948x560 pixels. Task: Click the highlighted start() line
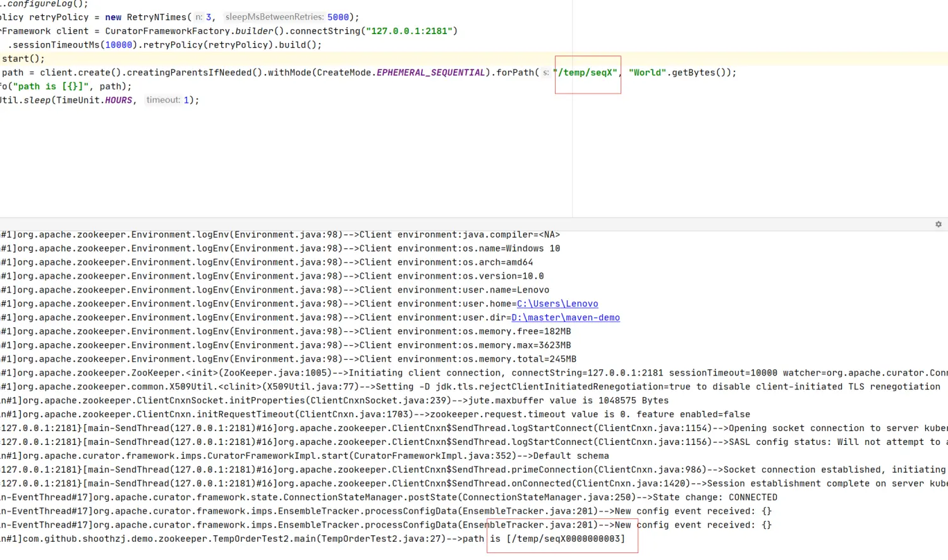[23, 59]
